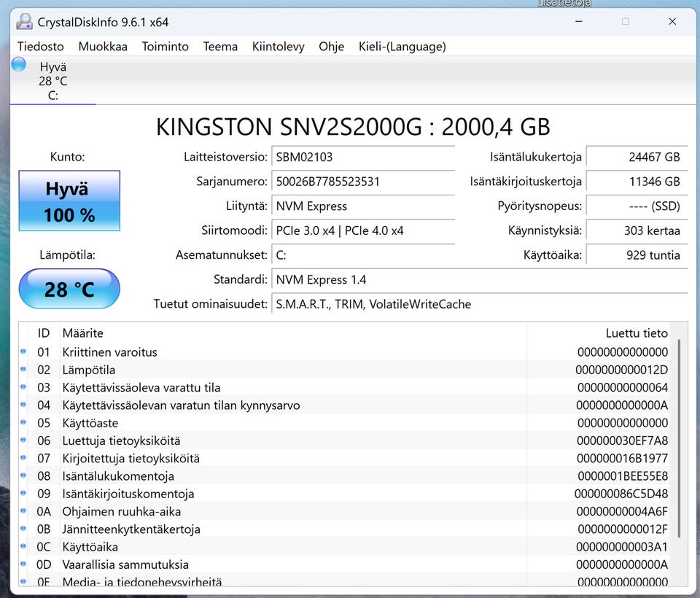Click the Hyvä 100 % health status button
The width and height of the screenshot is (700, 598).
pyautogui.click(x=69, y=201)
